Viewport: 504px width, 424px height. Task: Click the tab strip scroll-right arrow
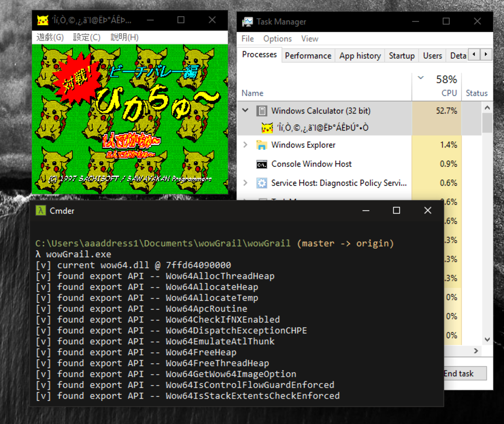tap(486, 54)
